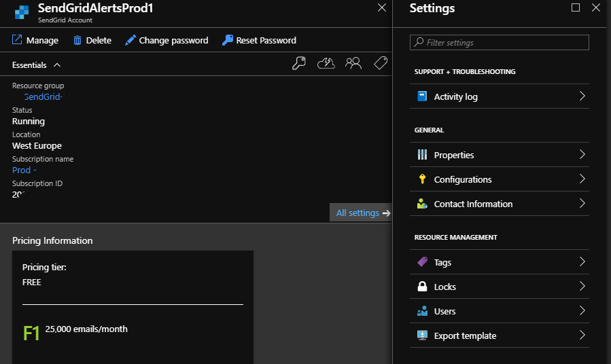The image size is (611, 364).
Task: Click the Manage button
Action: point(35,40)
